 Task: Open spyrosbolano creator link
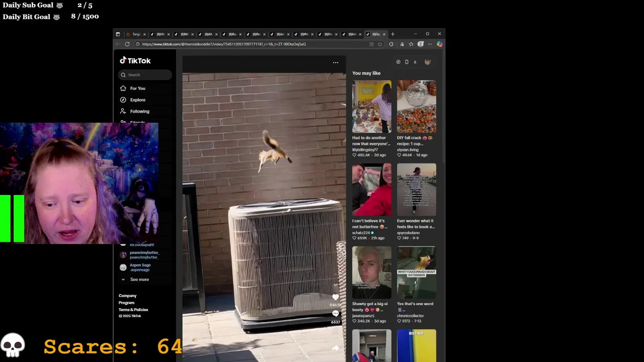pyautogui.click(x=408, y=233)
